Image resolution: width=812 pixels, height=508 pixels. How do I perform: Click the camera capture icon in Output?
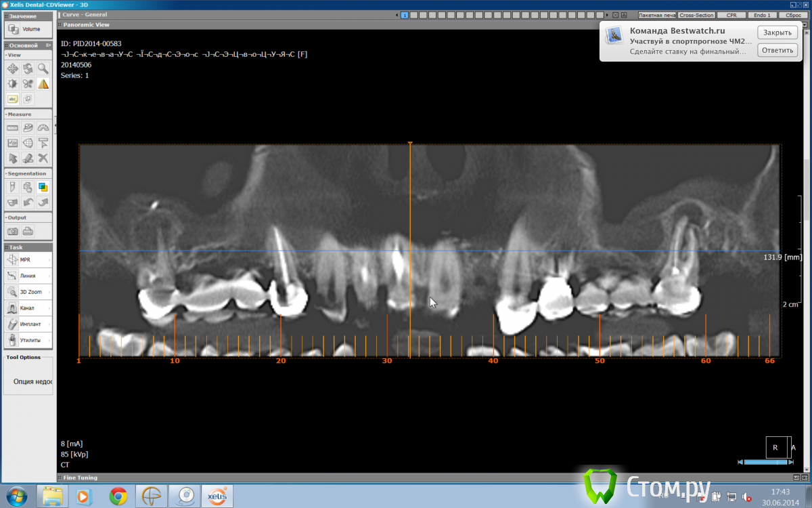tap(12, 232)
